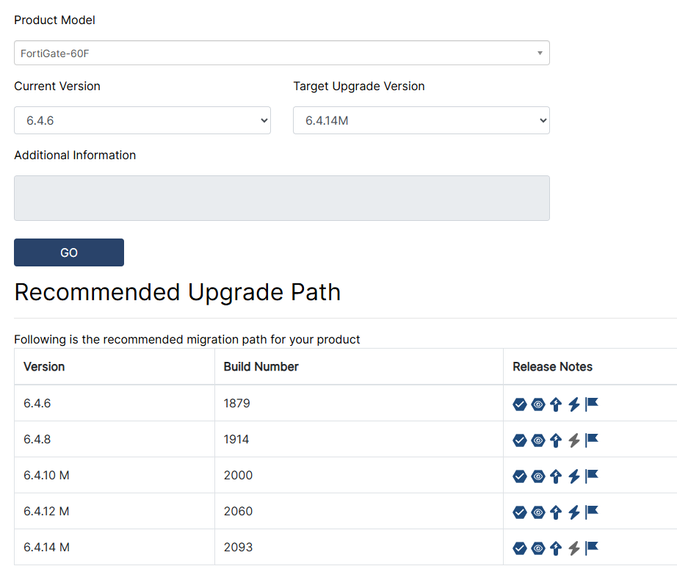Click the Release Notes column header

pyautogui.click(x=553, y=367)
